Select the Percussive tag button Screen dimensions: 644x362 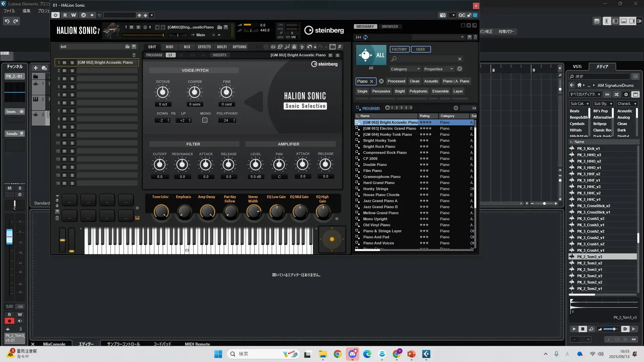pos(381,91)
